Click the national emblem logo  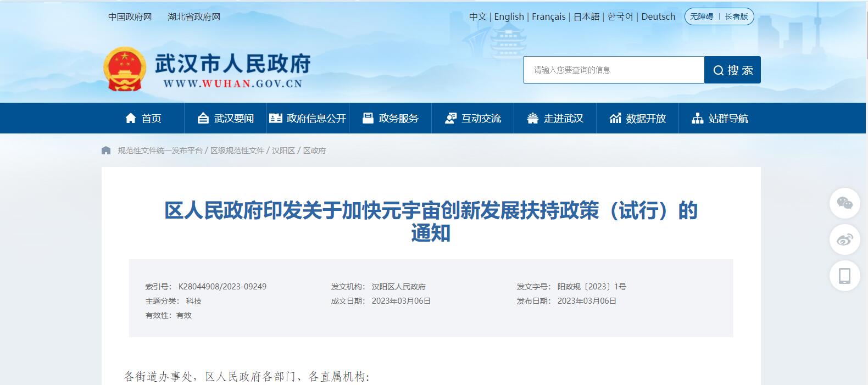pyautogui.click(x=125, y=69)
